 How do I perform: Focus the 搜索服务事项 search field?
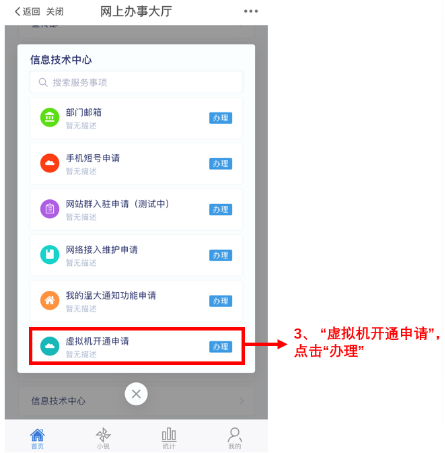[136, 82]
